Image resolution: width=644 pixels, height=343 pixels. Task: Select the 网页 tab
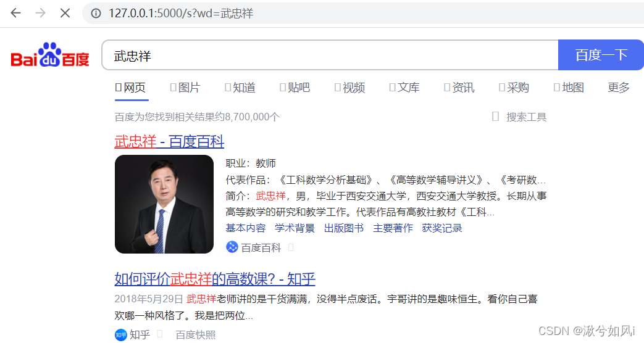pos(131,88)
